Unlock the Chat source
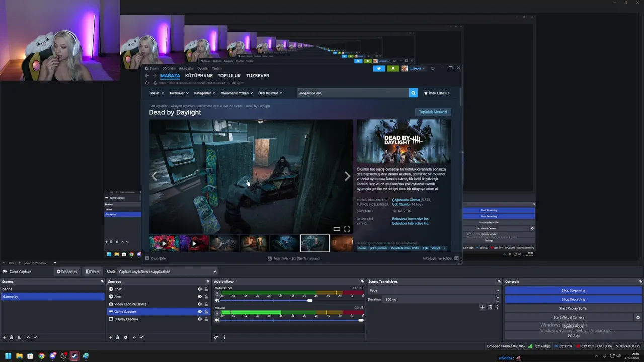 [206, 289]
